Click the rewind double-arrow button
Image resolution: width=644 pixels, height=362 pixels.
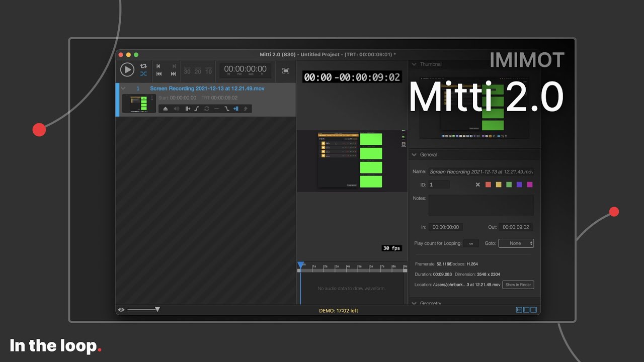[159, 74]
